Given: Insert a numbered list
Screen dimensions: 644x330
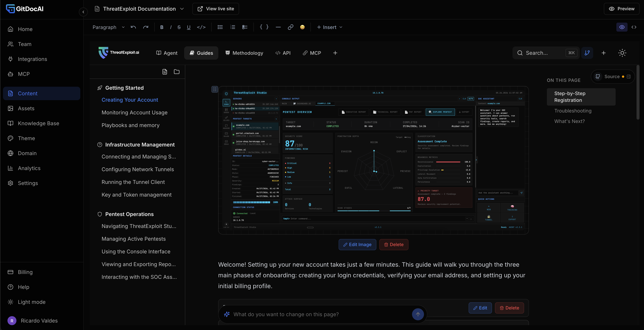Looking at the screenshot, I should pos(233,27).
